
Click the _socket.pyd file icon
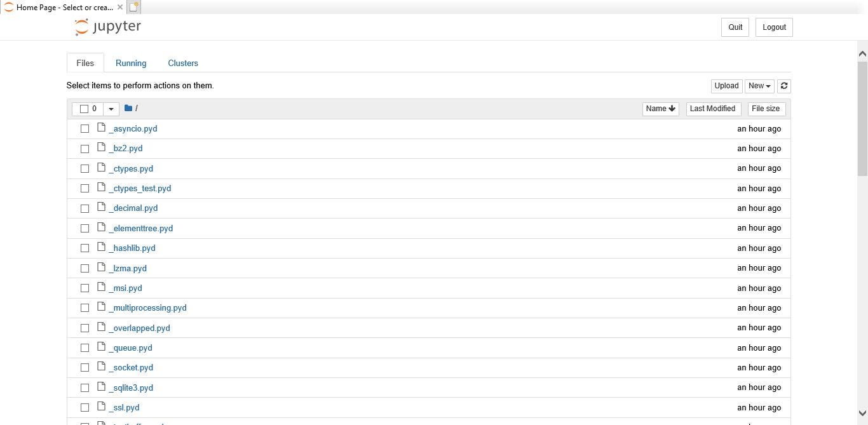click(102, 367)
